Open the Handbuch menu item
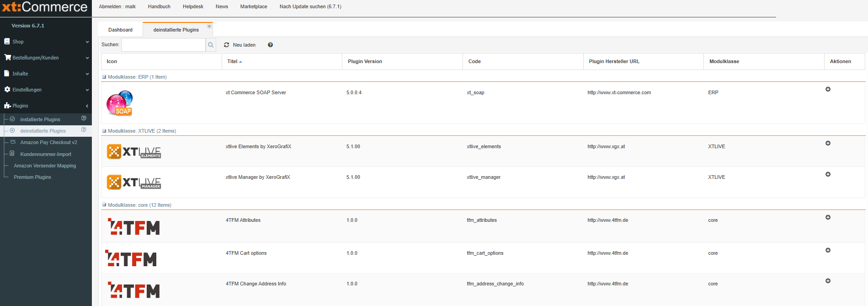The width and height of the screenshot is (868, 306). 159,6
